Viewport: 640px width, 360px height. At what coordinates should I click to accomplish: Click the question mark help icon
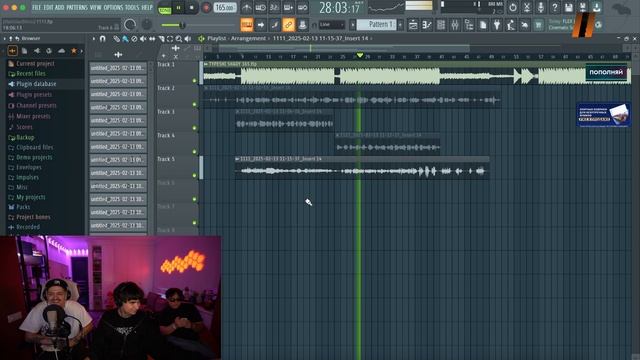click(x=554, y=7)
